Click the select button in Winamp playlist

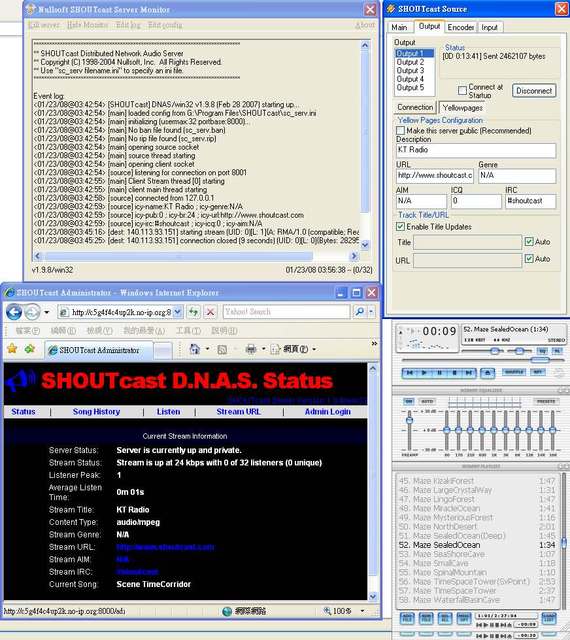445,619
